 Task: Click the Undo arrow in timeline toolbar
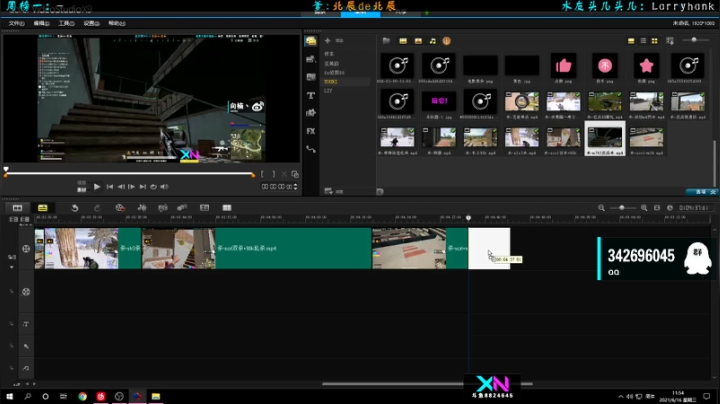(x=74, y=208)
